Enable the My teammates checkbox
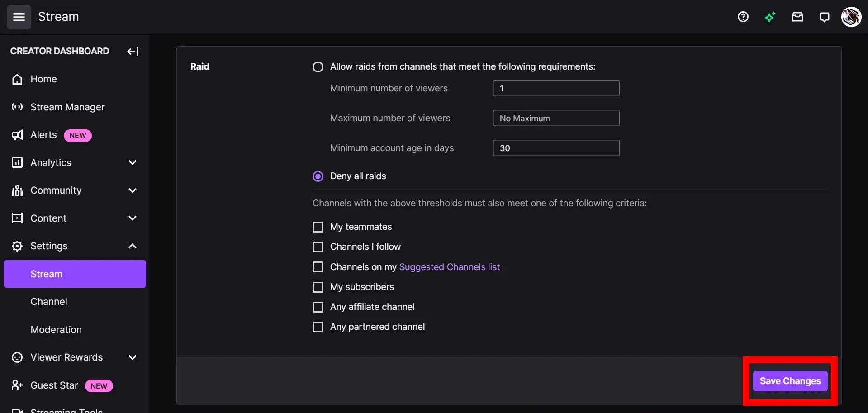The height and width of the screenshot is (413, 868). point(318,227)
